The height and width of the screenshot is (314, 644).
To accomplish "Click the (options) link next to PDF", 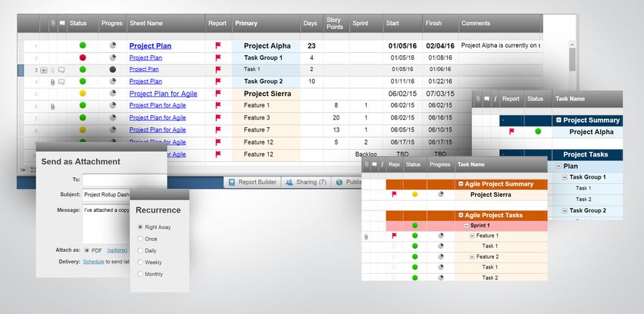I will tap(117, 250).
